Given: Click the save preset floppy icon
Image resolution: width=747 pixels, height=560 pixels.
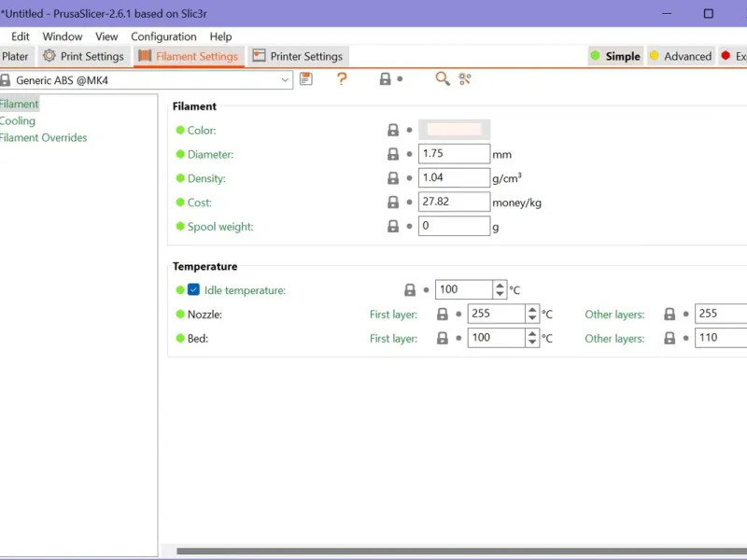Looking at the screenshot, I should tap(306, 79).
